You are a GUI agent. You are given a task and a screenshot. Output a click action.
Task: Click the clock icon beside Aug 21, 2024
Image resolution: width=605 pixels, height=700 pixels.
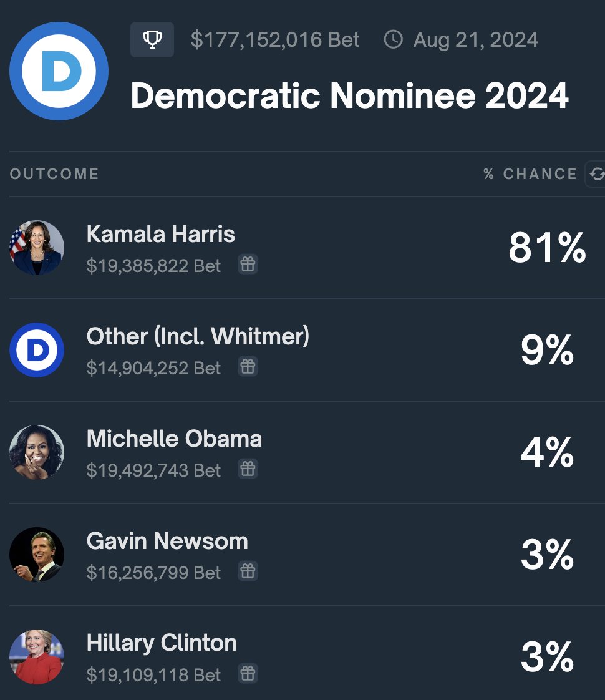(393, 39)
